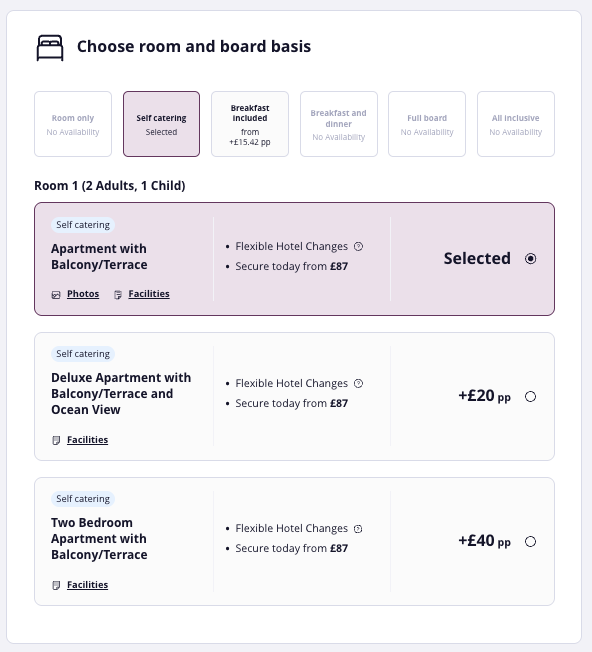Choose the Breakfast included board option
The width and height of the screenshot is (592, 652).
click(x=250, y=124)
